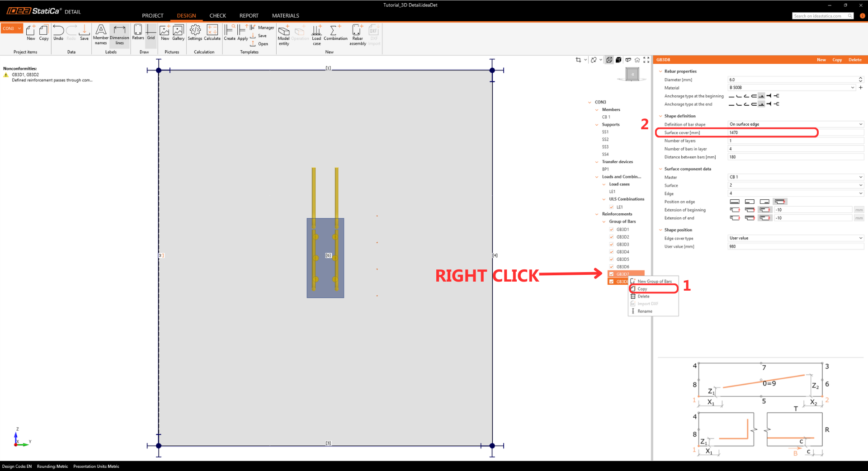The height and width of the screenshot is (471, 868).
Task: Choose Delete in the context menu
Action: click(x=653, y=297)
